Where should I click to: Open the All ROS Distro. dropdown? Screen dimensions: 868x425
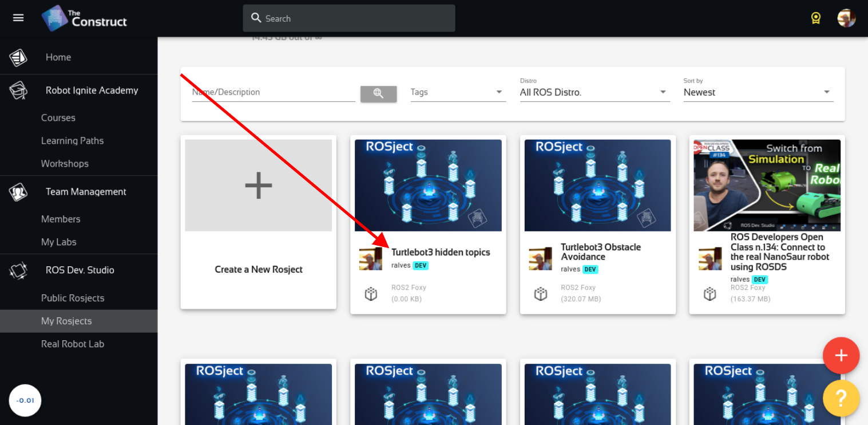595,92
